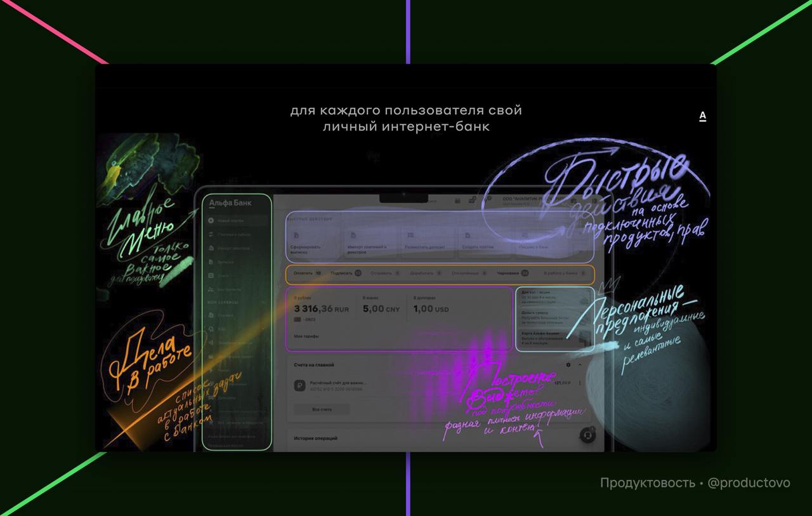Image resolution: width=812 pixels, height=516 pixels.
Task: Open the Отправить tab
Action: pos(385,274)
